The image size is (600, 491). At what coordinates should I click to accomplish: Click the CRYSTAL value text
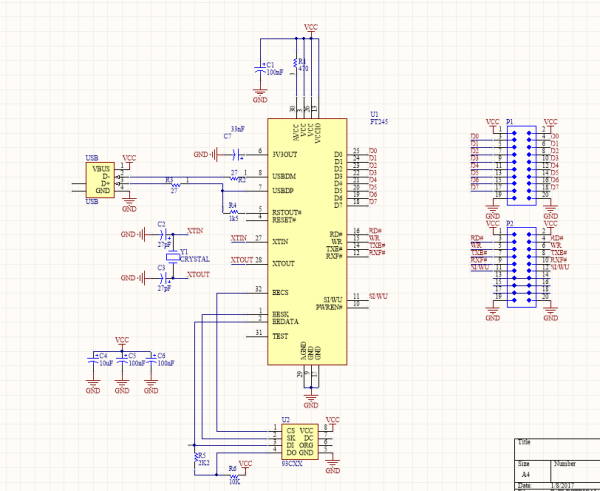click(x=195, y=259)
